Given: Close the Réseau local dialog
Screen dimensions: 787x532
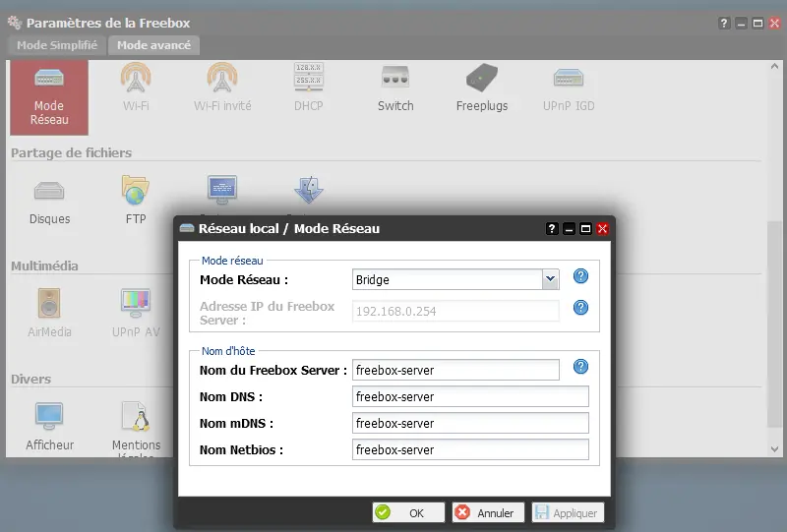Looking at the screenshot, I should click(x=602, y=229).
